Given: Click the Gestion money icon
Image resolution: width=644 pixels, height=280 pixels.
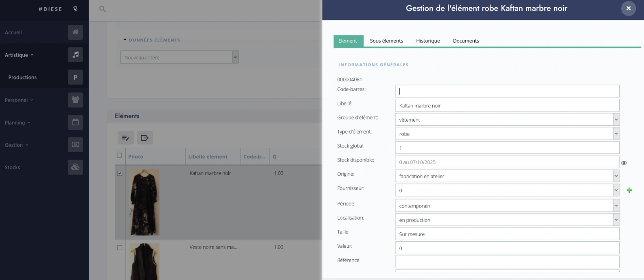Looking at the screenshot, I should [75, 144].
